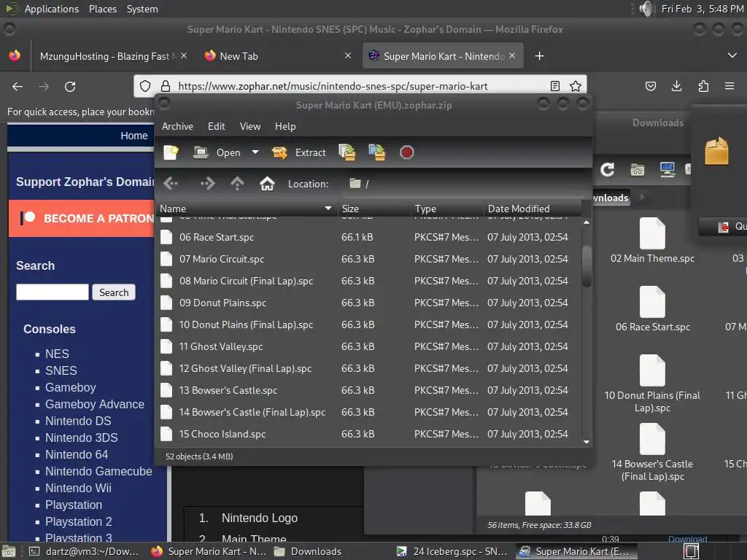
Task: Extract files from the archive
Action: pyautogui.click(x=298, y=152)
